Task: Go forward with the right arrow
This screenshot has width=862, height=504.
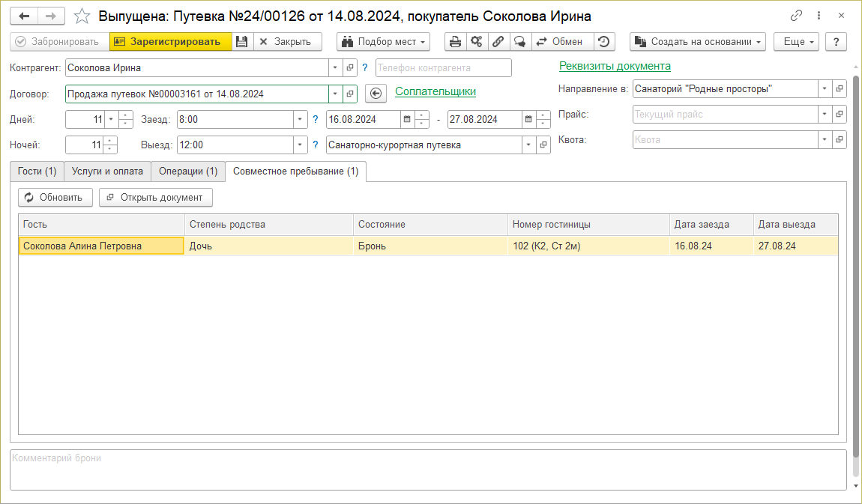Action: tap(51, 16)
